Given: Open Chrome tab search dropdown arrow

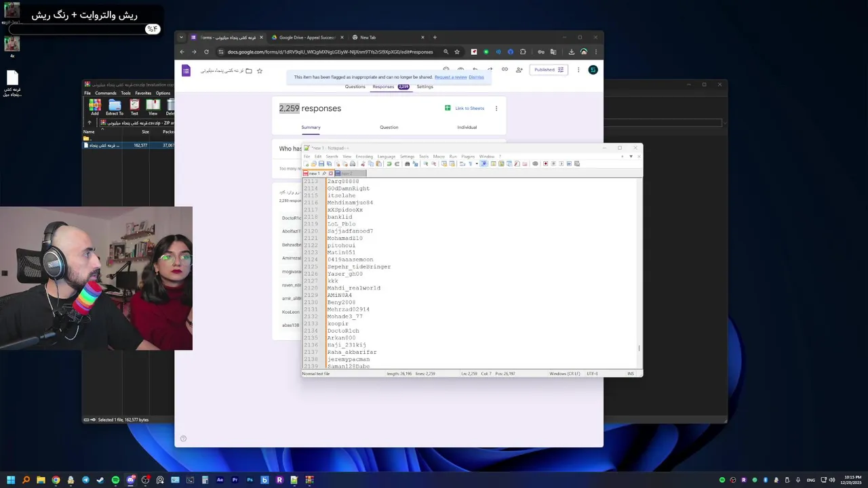Looking at the screenshot, I should coord(182,37).
